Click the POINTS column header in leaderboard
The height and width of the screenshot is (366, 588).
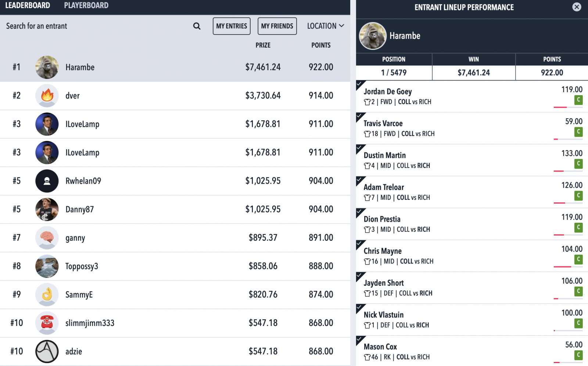click(x=321, y=45)
